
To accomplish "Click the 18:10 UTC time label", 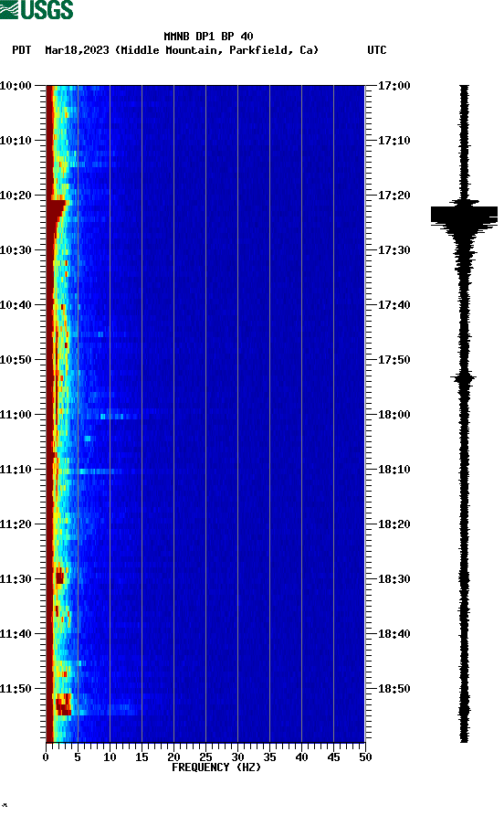I will tap(394, 470).
